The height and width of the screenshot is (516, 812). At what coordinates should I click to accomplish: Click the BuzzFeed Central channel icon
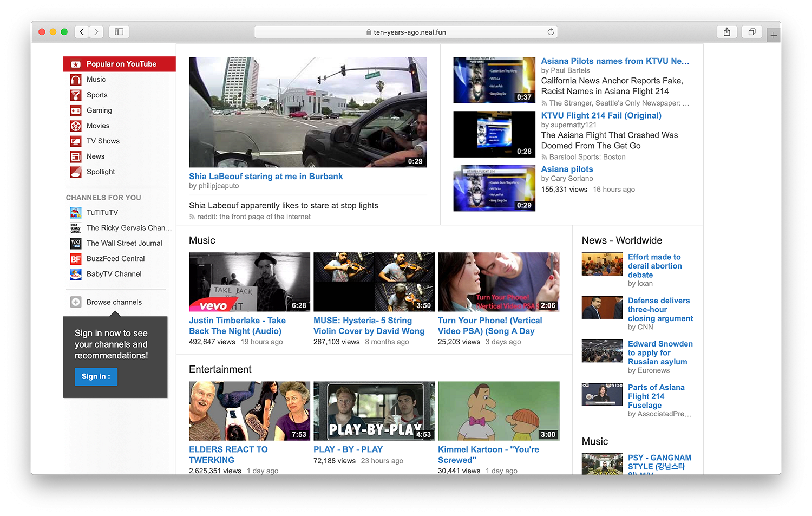76,259
